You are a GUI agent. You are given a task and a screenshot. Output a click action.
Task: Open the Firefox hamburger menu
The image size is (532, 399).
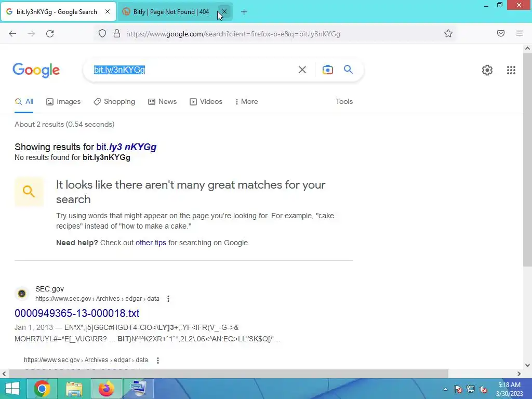click(520, 33)
